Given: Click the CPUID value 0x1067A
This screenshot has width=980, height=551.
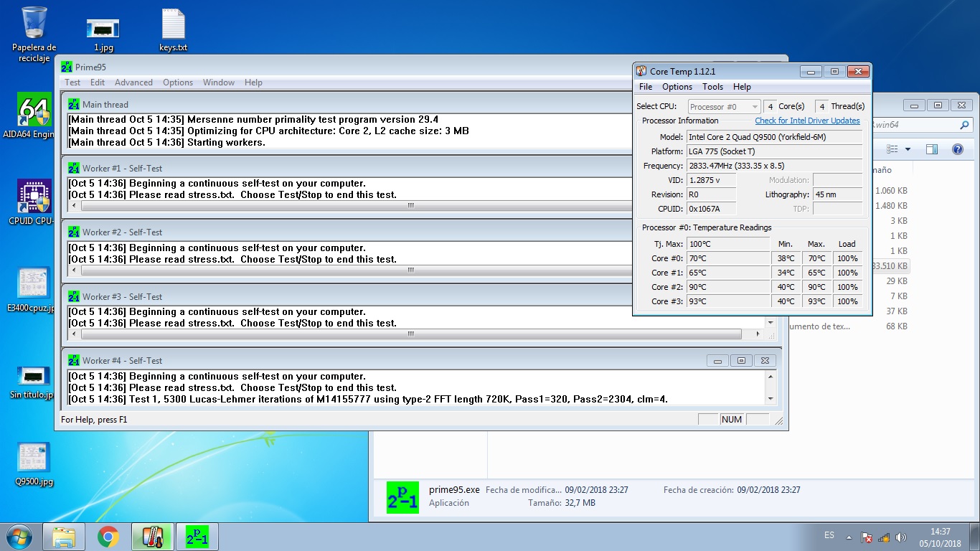Looking at the screenshot, I should [x=711, y=209].
